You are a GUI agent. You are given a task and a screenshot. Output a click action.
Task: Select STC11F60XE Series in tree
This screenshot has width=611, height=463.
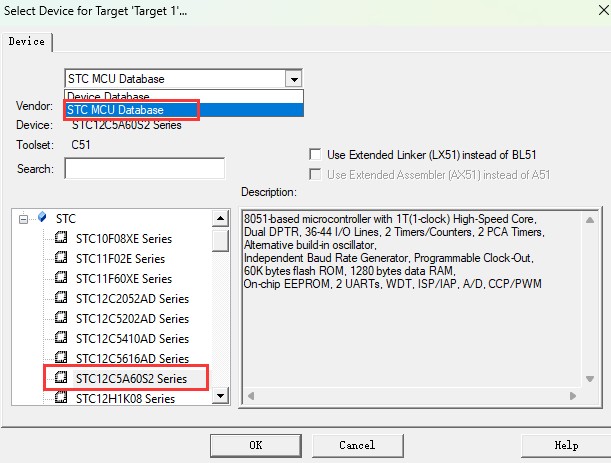tap(124, 279)
